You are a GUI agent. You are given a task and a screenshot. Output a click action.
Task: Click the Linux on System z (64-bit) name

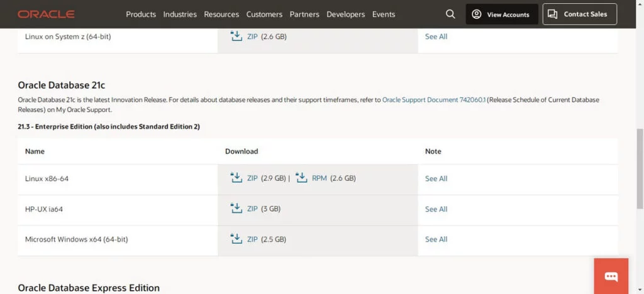click(x=68, y=36)
